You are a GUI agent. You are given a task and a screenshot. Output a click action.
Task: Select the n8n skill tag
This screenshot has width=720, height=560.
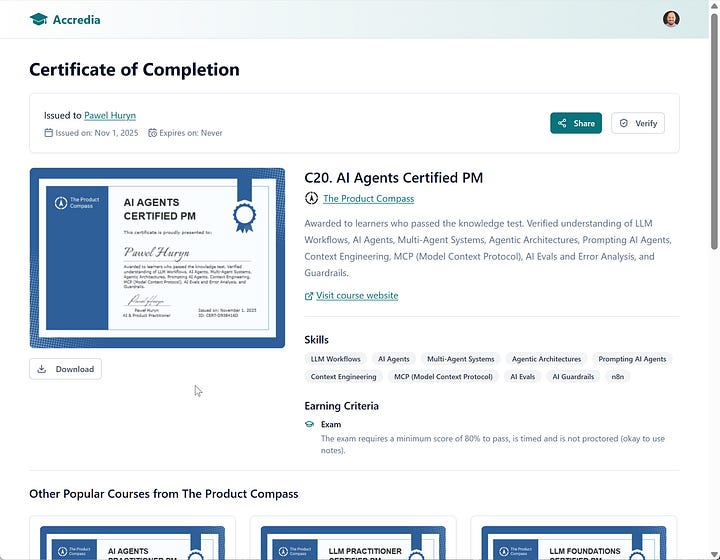[618, 376]
